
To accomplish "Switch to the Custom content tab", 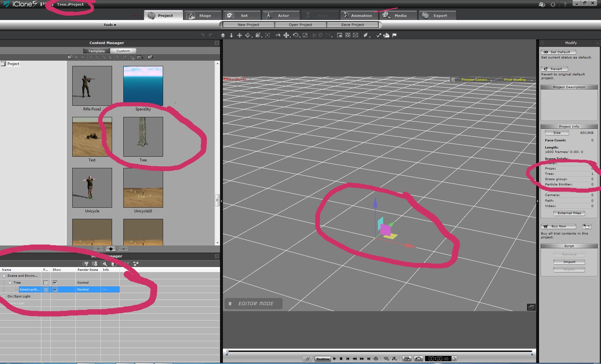I will tap(123, 51).
